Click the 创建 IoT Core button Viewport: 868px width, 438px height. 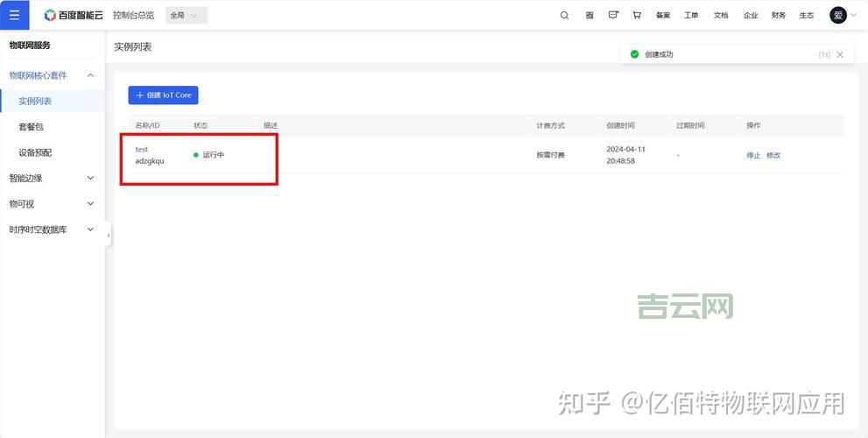(163, 95)
